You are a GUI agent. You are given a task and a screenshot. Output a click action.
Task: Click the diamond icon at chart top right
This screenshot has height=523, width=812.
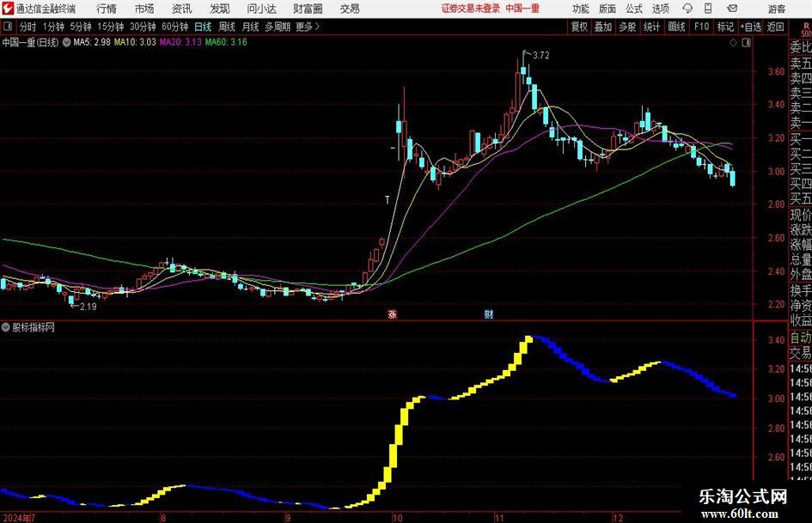733,43
